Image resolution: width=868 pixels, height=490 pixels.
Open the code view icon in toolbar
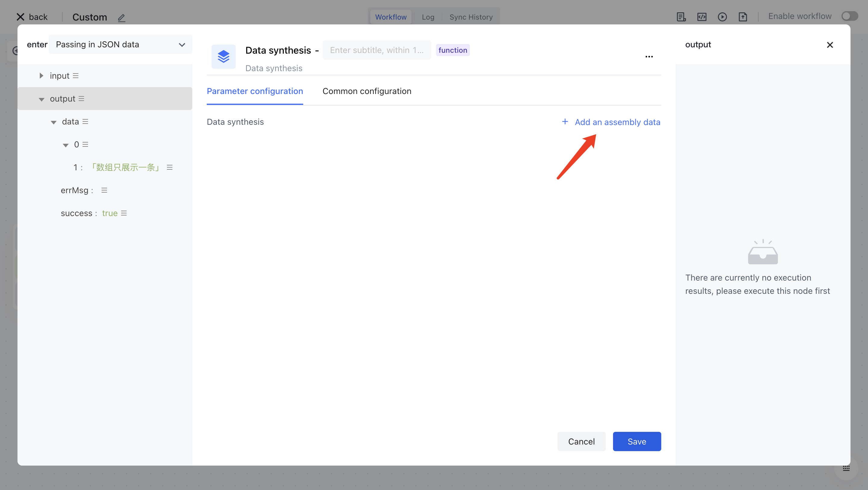coord(702,17)
